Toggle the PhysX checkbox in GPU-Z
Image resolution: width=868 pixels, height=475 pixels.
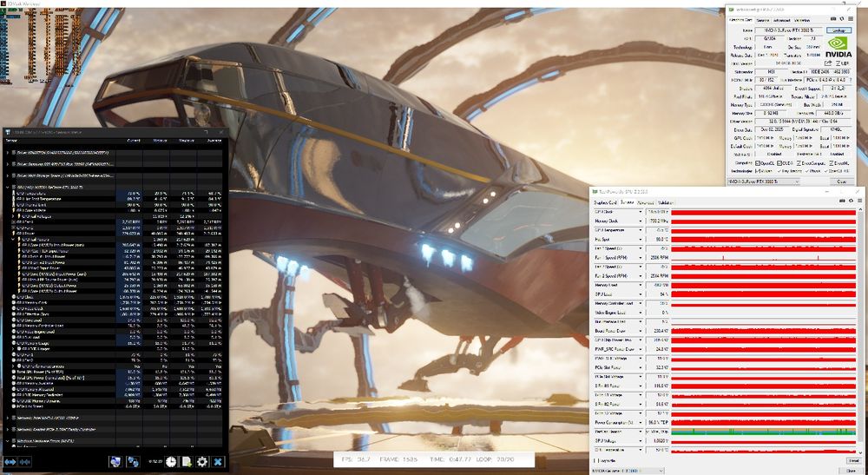pyautogui.click(x=809, y=170)
